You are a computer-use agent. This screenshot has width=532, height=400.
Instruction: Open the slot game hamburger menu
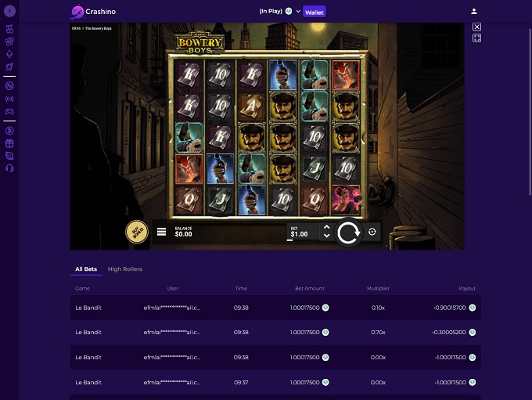click(161, 232)
